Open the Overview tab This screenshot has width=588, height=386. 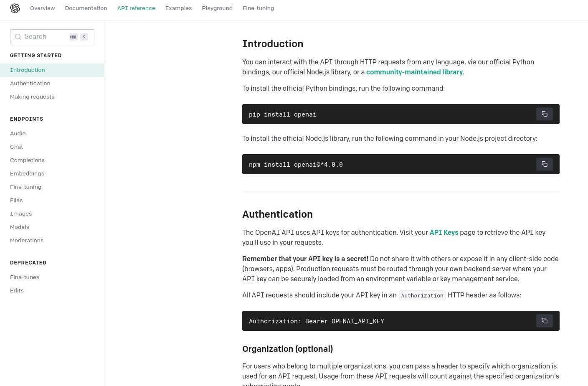(42, 8)
